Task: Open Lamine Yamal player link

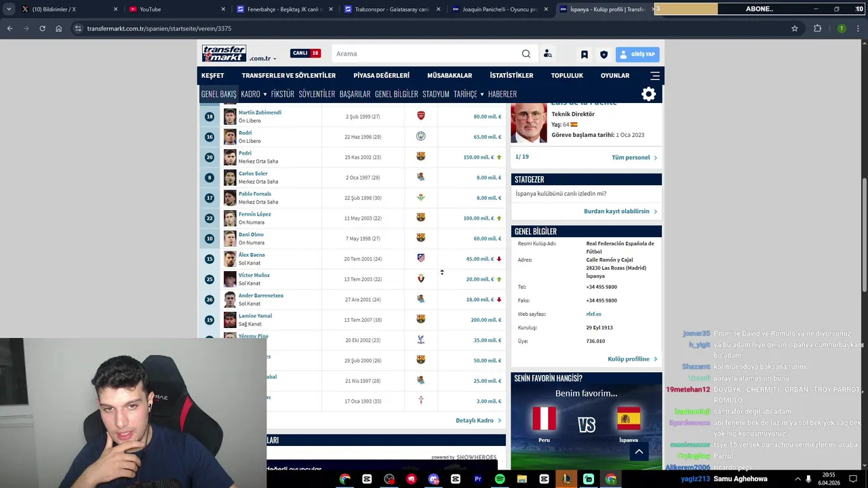Action: [x=255, y=316]
